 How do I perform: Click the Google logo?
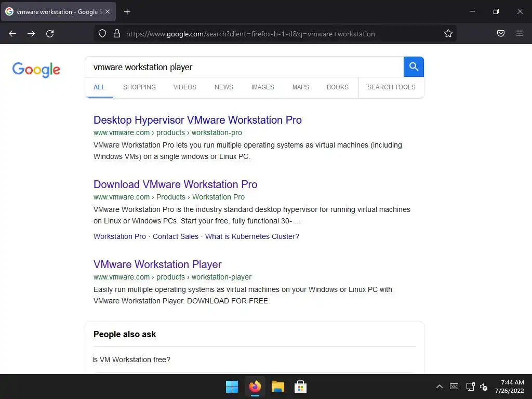point(36,70)
